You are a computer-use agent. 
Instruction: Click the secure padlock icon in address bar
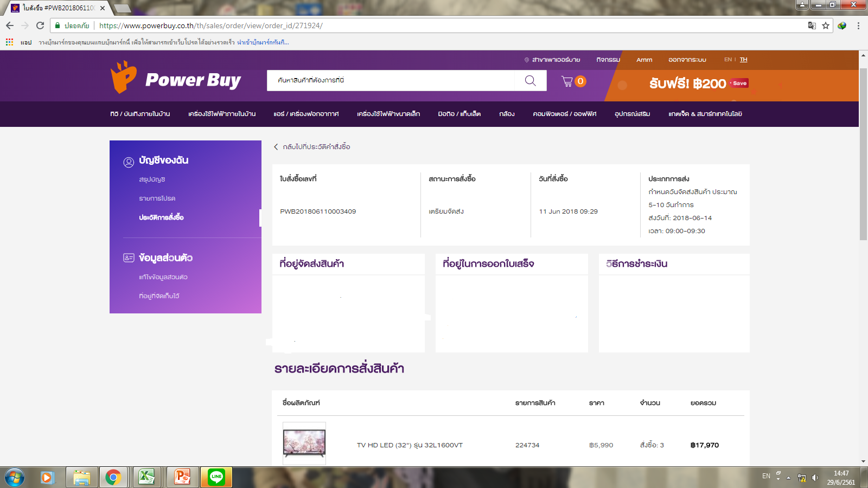58,25
